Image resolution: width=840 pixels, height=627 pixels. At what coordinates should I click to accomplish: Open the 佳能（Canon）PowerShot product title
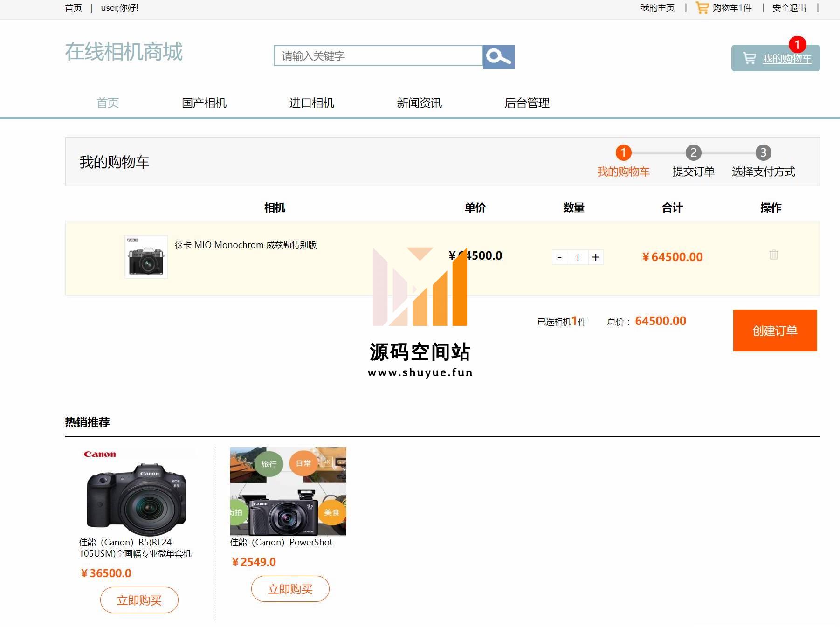click(282, 542)
